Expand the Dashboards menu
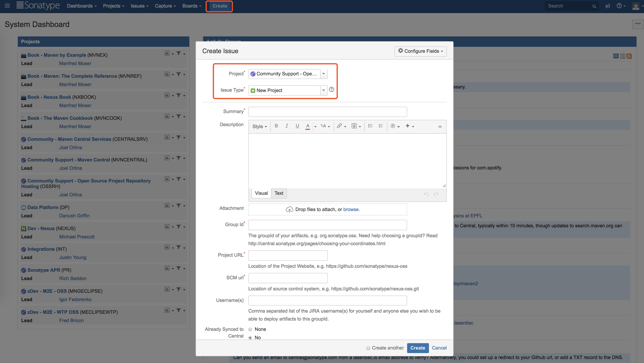644x363 pixels. (x=82, y=6)
